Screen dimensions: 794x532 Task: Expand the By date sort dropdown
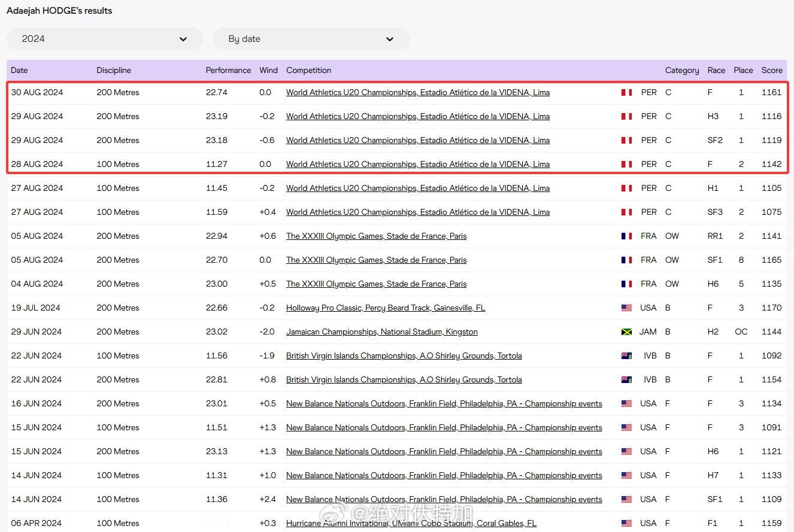[311, 39]
